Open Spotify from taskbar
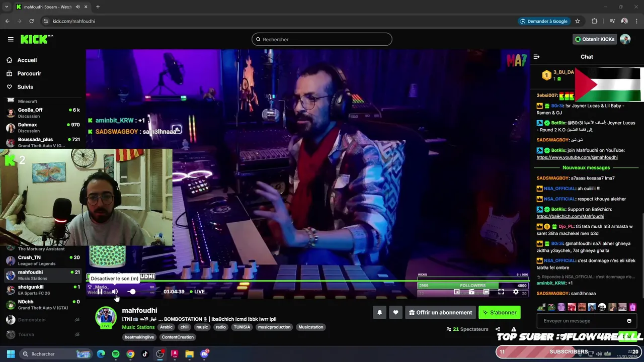644x362 pixels. tap(116, 354)
